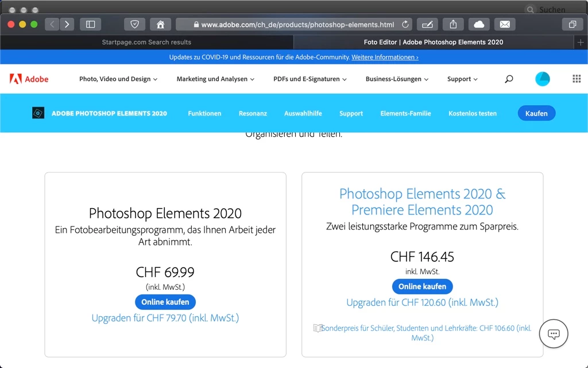Click Upgraden für CHF 120.60 link

pyautogui.click(x=422, y=302)
